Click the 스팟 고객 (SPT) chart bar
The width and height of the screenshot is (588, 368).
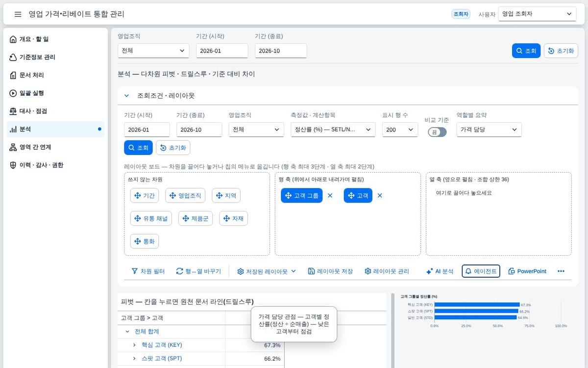tap(476, 311)
